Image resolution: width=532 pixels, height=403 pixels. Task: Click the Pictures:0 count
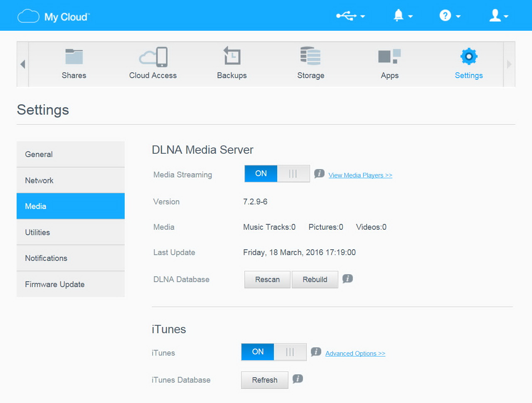[x=326, y=227]
